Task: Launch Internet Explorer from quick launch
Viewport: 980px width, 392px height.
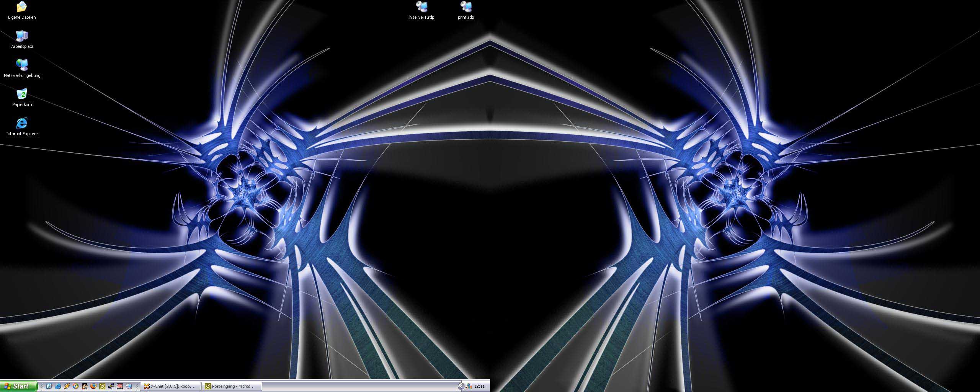Action: coord(58,386)
